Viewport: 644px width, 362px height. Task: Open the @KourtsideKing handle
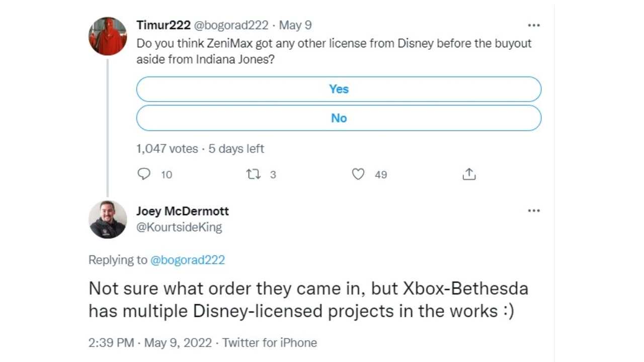point(179,227)
